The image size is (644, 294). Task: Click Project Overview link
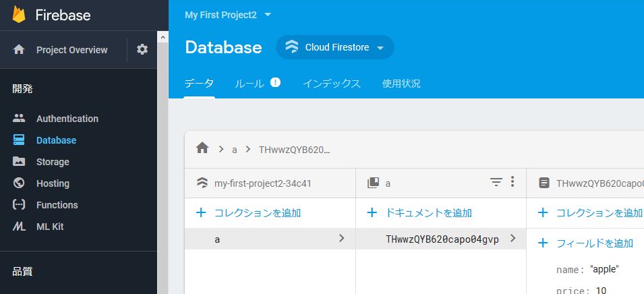[x=72, y=50]
